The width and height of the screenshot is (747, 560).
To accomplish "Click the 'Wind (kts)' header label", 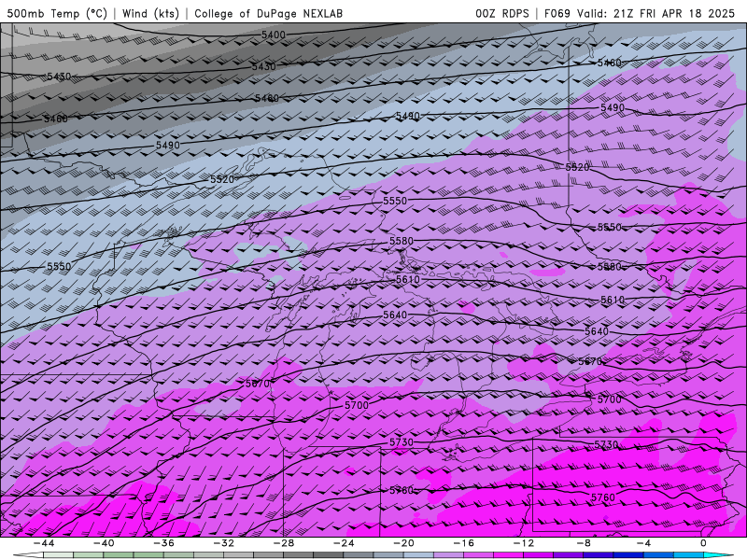I will tap(150, 14).
